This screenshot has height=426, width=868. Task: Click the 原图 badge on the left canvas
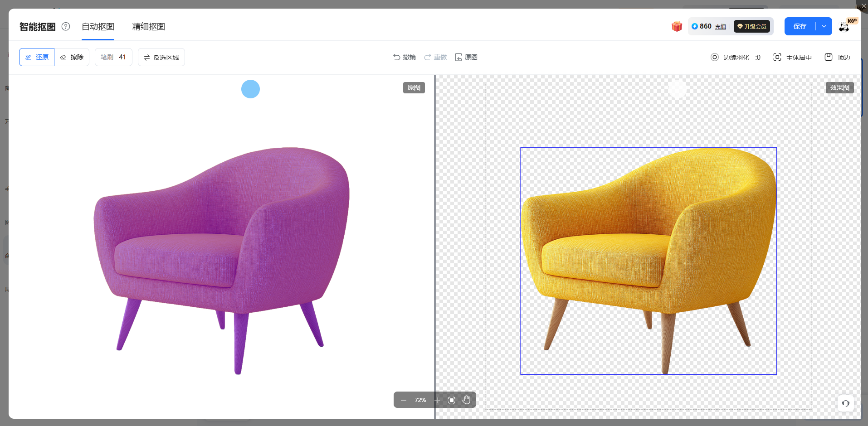[x=414, y=87]
